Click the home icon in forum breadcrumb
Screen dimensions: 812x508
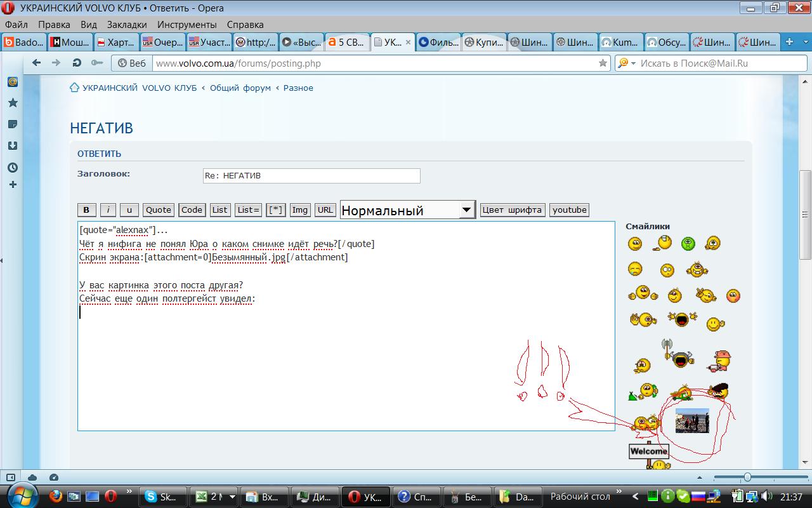(74, 88)
